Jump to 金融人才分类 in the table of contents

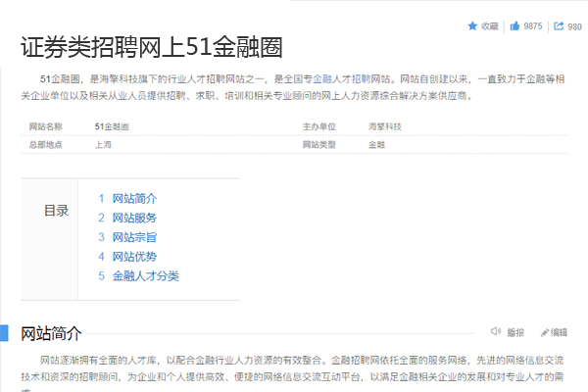tap(145, 276)
